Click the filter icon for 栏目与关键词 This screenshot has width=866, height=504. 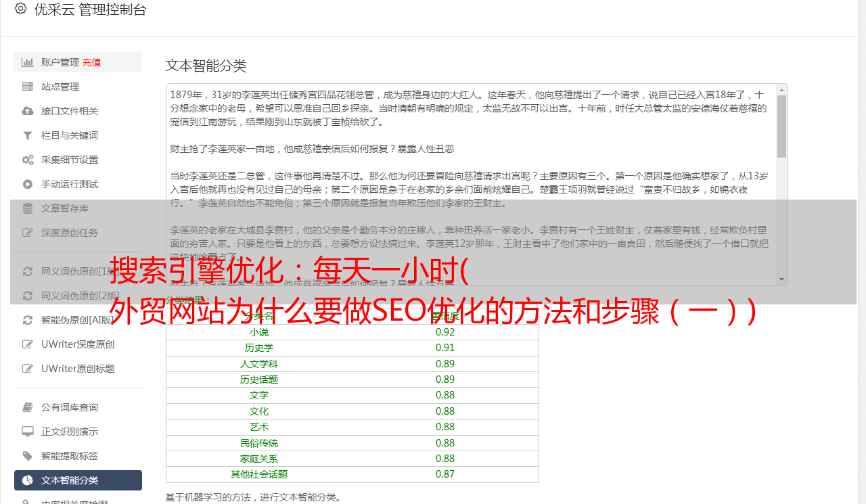28,135
